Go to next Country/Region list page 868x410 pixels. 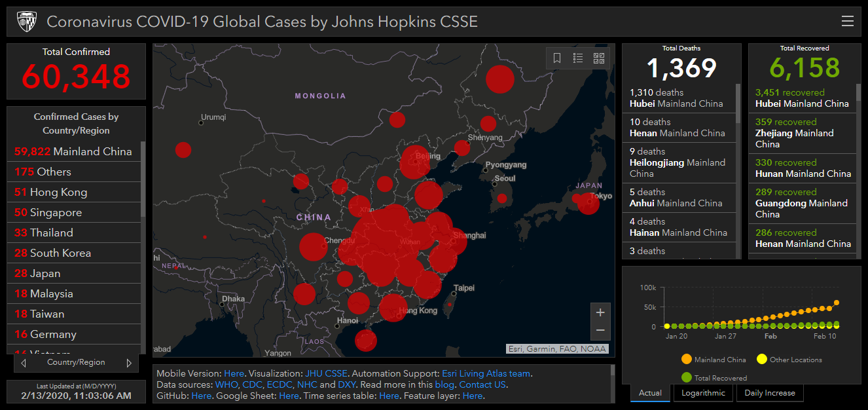click(129, 363)
